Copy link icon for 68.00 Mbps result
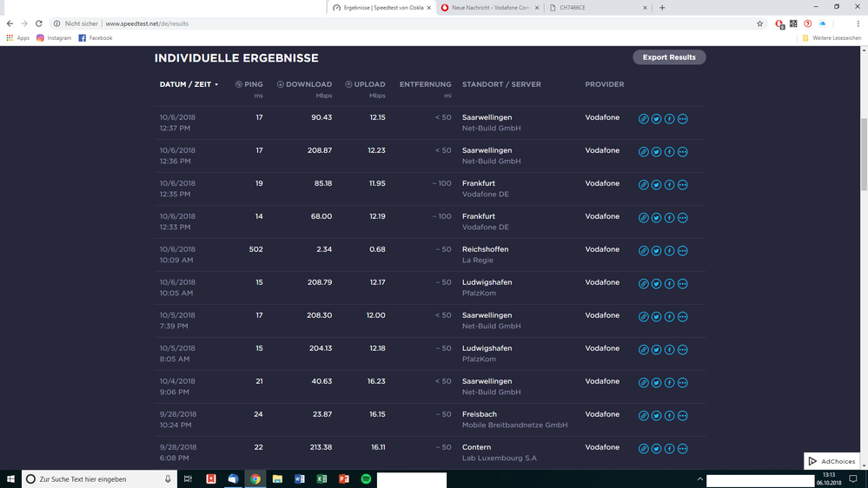The image size is (868, 488). pyautogui.click(x=643, y=218)
